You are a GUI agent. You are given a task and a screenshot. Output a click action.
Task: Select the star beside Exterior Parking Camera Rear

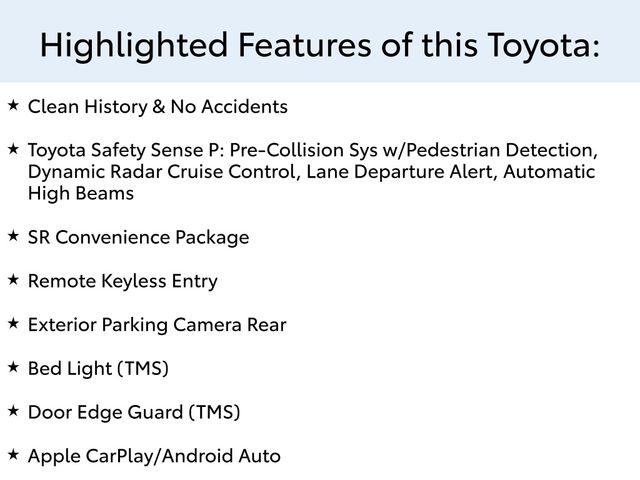click(x=13, y=323)
